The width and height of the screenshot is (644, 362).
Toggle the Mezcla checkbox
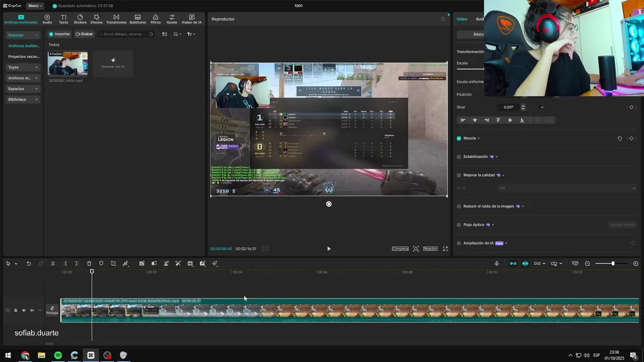[x=459, y=138]
